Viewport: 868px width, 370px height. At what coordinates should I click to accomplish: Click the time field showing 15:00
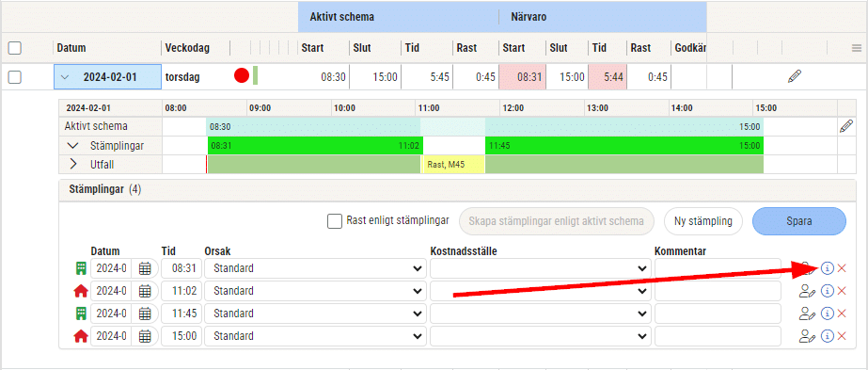181,336
